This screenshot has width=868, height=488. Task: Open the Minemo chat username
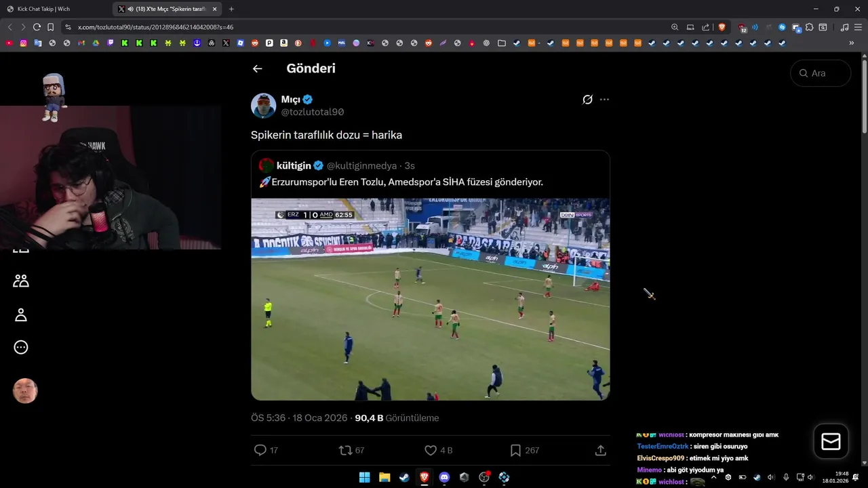coord(650,470)
